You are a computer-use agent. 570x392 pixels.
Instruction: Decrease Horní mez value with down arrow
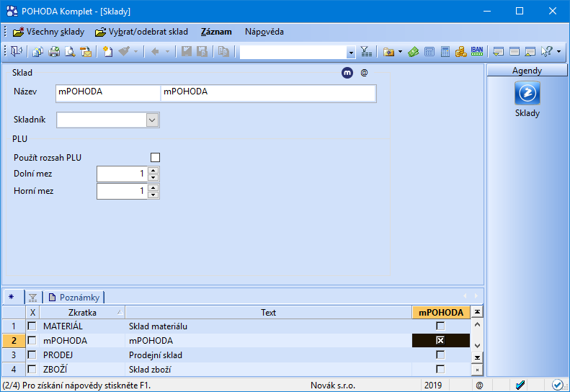pyautogui.click(x=153, y=195)
